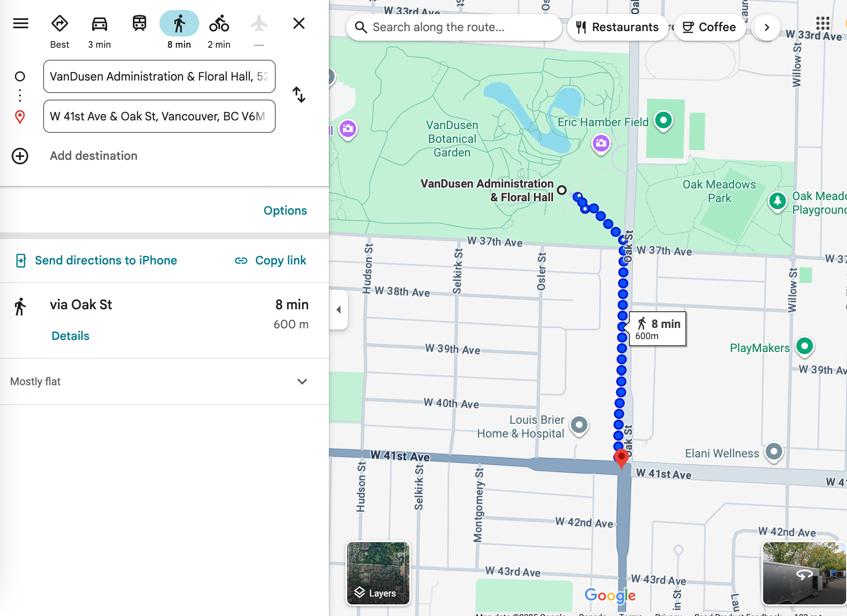Open route Options

pyautogui.click(x=285, y=210)
